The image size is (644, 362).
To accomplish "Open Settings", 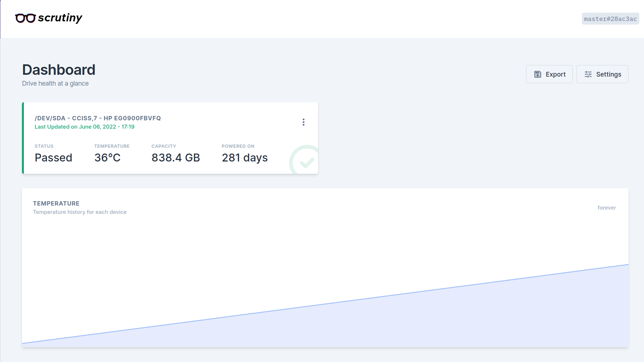I will pos(602,74).
